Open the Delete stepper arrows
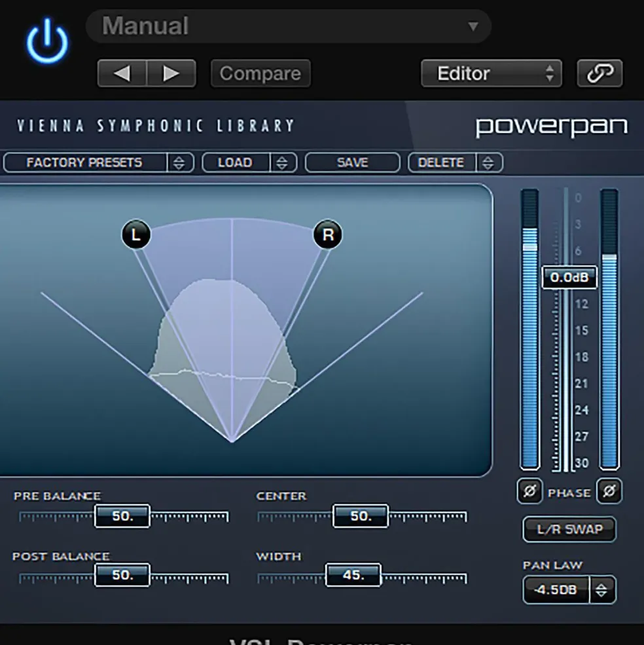 pyautogui.click(x=488, y=162)
